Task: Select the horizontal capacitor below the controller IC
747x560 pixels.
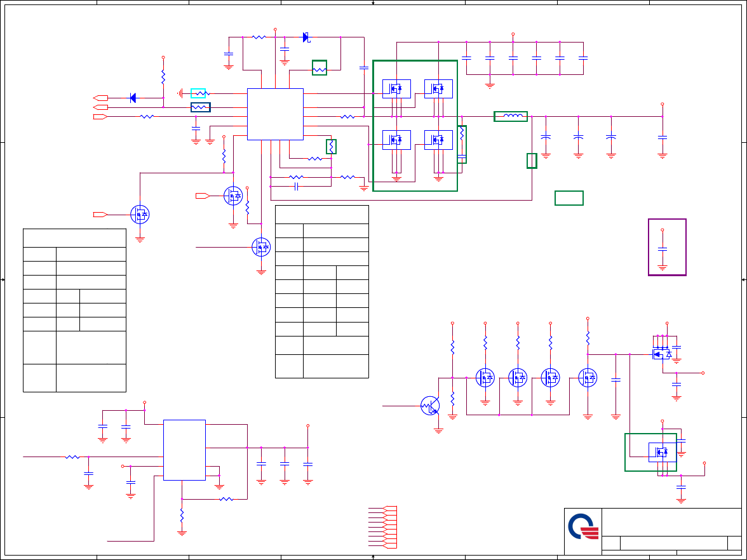Action: pos(296,186)
